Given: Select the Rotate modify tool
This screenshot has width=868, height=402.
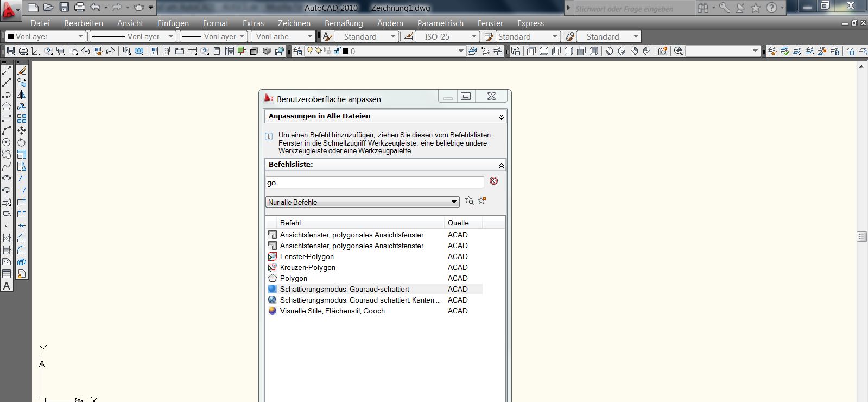Looking at the screenshot, I should pyautogui.click(x=22, y=142).
